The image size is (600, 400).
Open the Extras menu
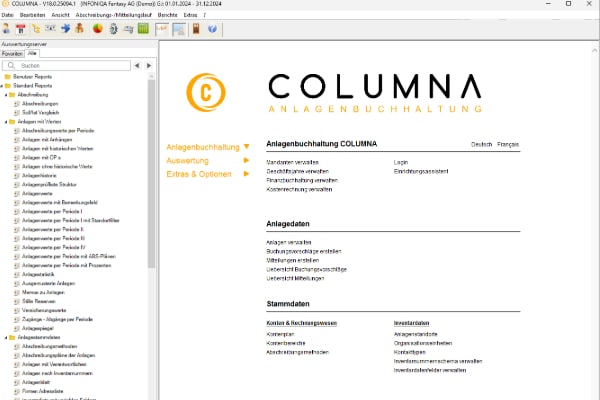[x=191, y=15]
